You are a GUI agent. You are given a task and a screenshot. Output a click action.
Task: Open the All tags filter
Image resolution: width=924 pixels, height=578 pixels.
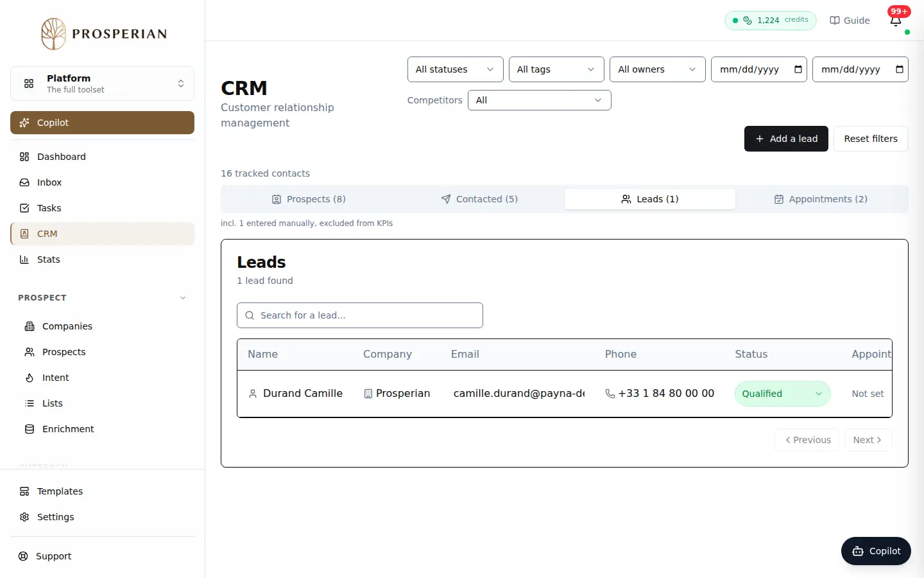pyautogui.click(x=556, y=69)
